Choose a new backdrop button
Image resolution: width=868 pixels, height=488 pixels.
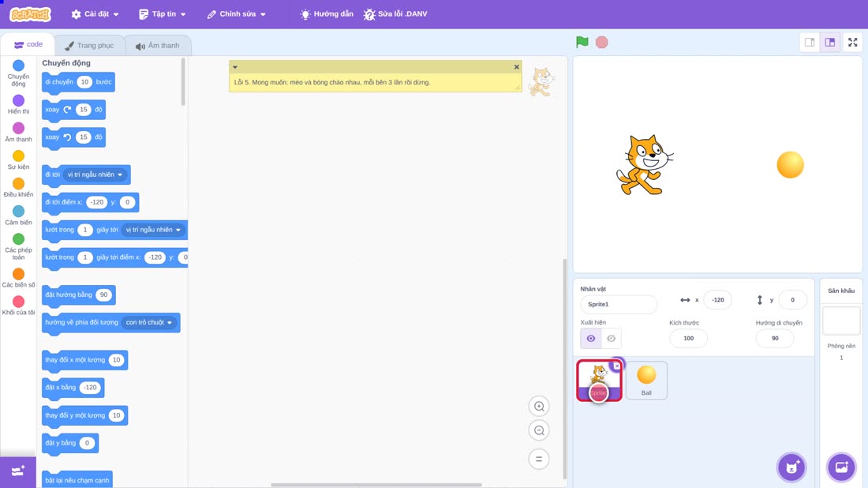841,467
